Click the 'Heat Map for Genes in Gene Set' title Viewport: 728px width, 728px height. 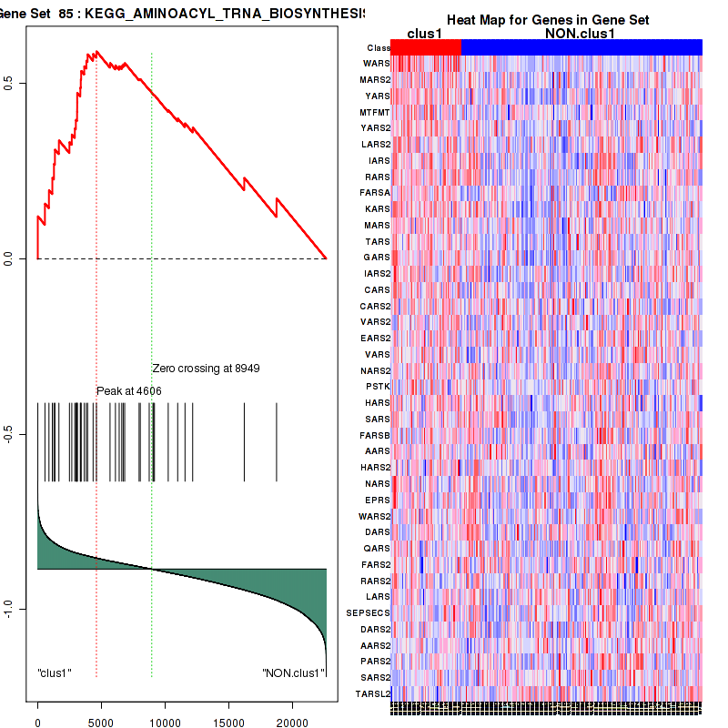(x=547, y=20)
